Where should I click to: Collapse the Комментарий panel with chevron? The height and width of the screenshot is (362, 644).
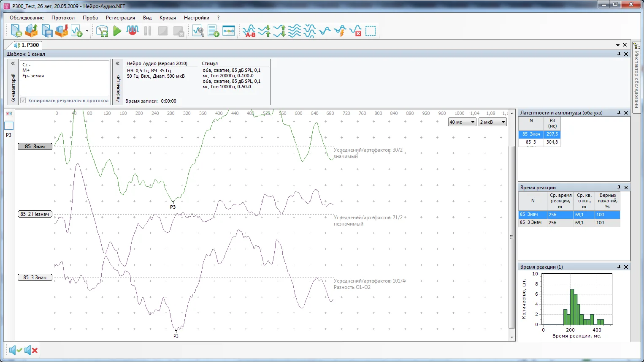13,63
